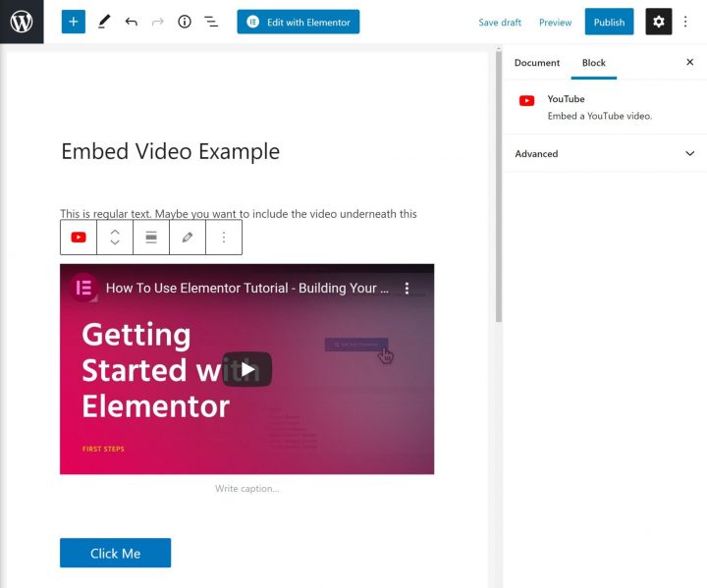Click the edit URL pencil in block toolbar
This screenshot has height=588, width=707.
[188, 238]
